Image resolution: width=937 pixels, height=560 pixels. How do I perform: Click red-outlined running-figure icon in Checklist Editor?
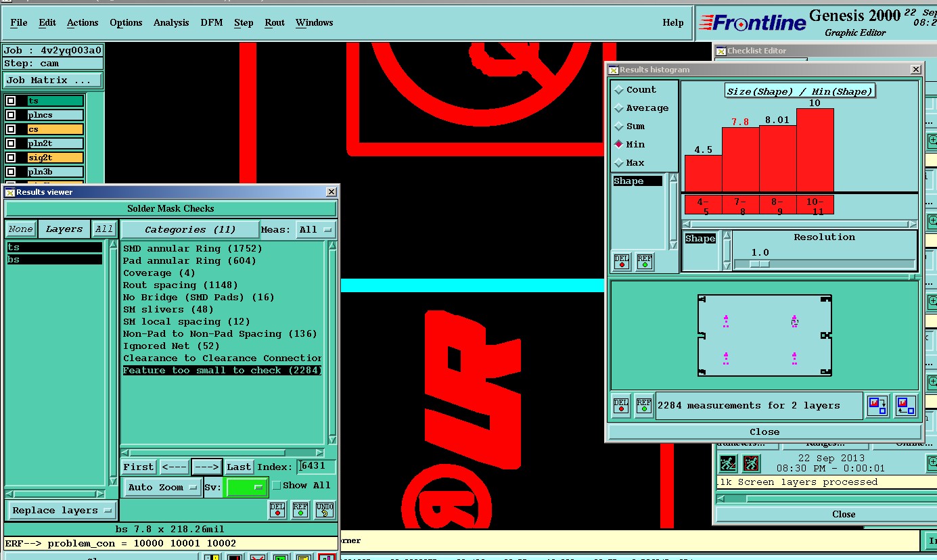coord(752,463)
